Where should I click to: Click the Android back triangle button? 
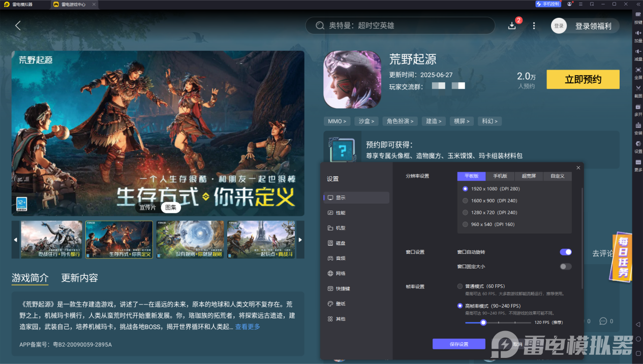tap(638, 324)
